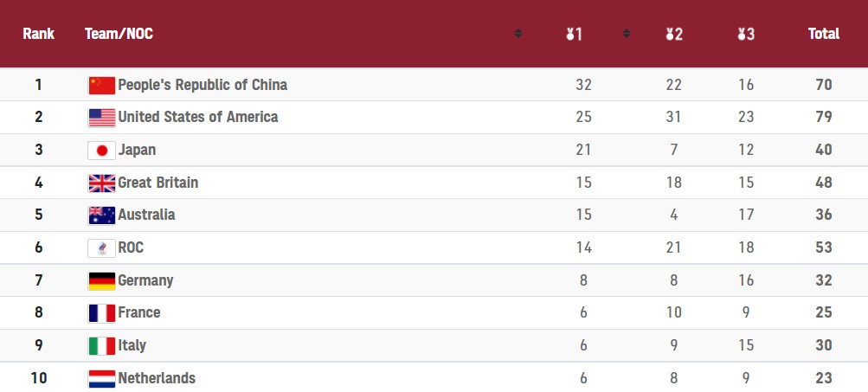
Task: Click the sort arrows left of gold column
Action: click(518, 35)
